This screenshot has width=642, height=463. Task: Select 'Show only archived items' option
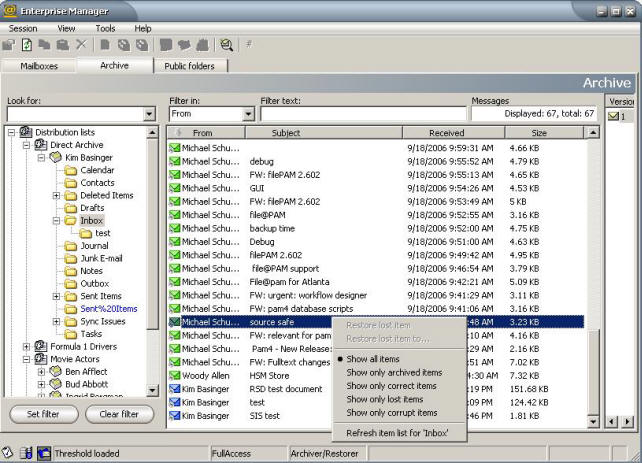pyautogui.click(x=394, y=373)
